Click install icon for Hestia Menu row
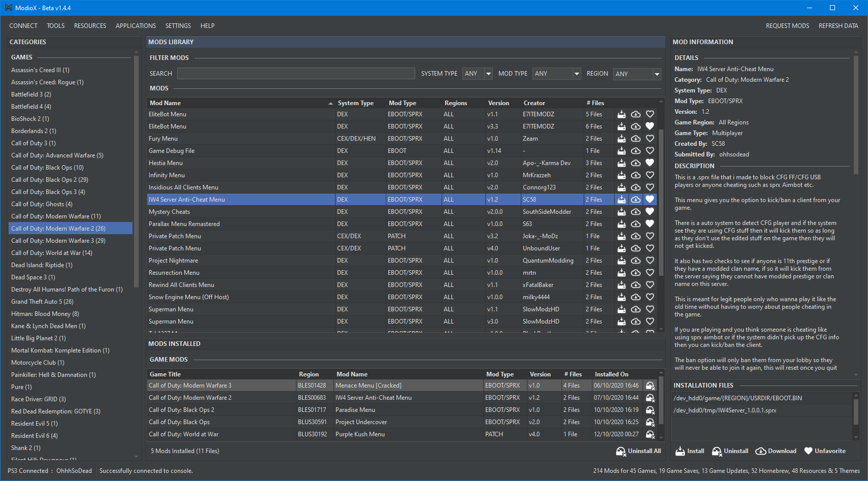This screenshot has width=868, height=481. tap(621, 163)
